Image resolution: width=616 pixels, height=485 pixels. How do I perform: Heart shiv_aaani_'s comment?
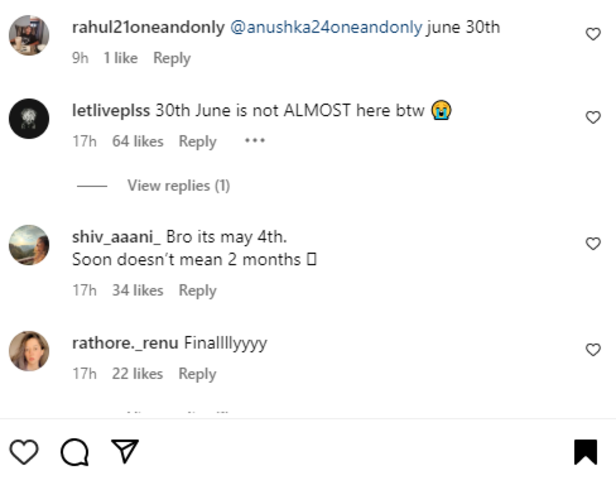coord(593,243)
